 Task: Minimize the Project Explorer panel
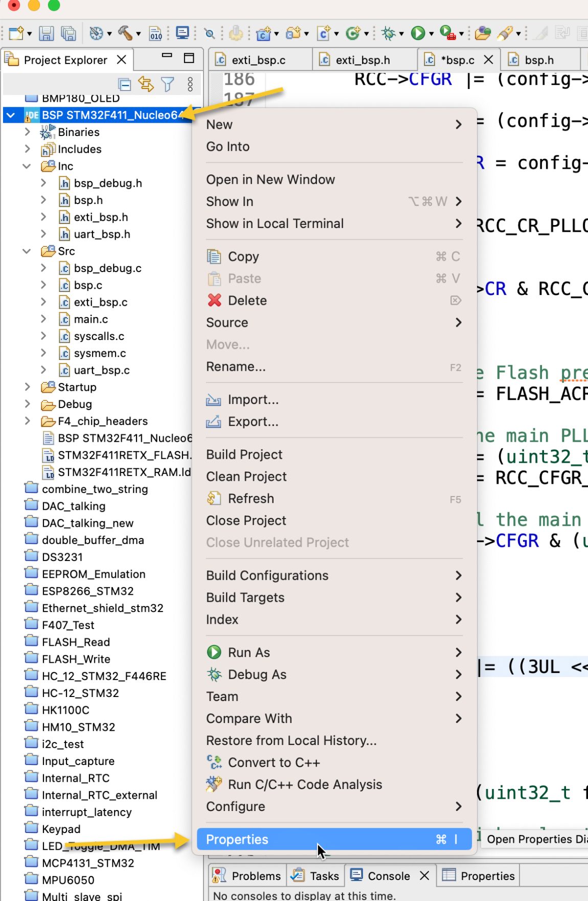coord(167,56)
